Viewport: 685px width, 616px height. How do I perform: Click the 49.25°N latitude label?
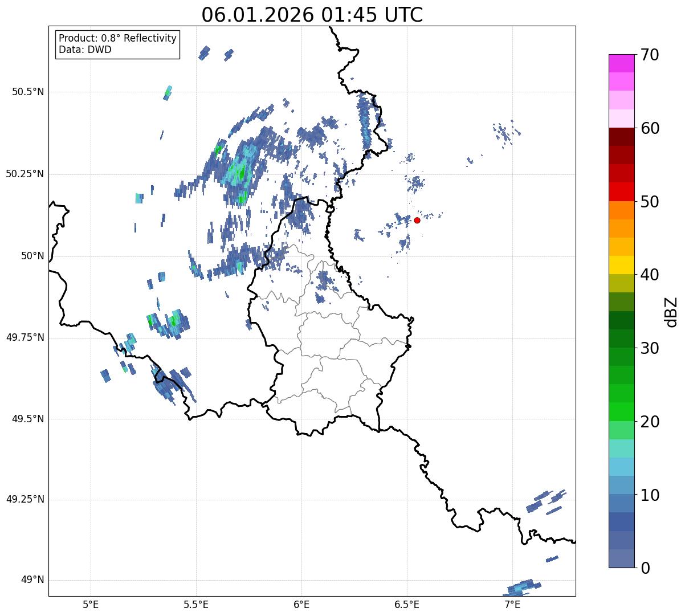point(25,499)
